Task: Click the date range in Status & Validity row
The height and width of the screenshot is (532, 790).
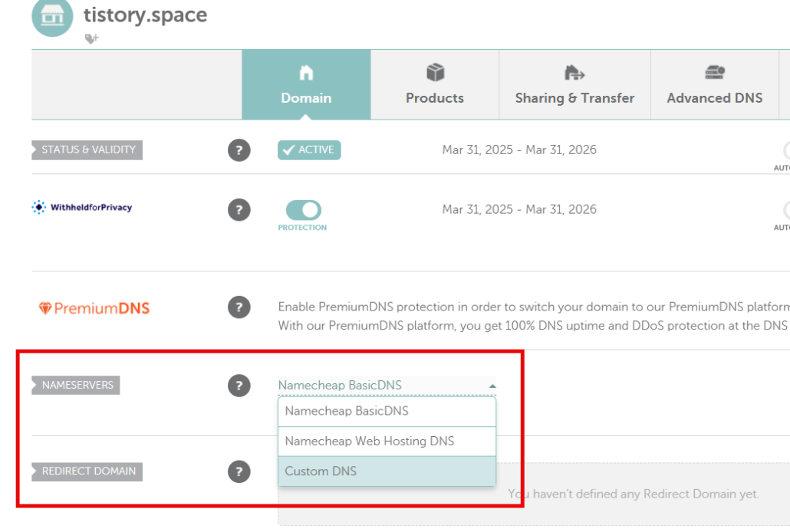Action: 519,150
